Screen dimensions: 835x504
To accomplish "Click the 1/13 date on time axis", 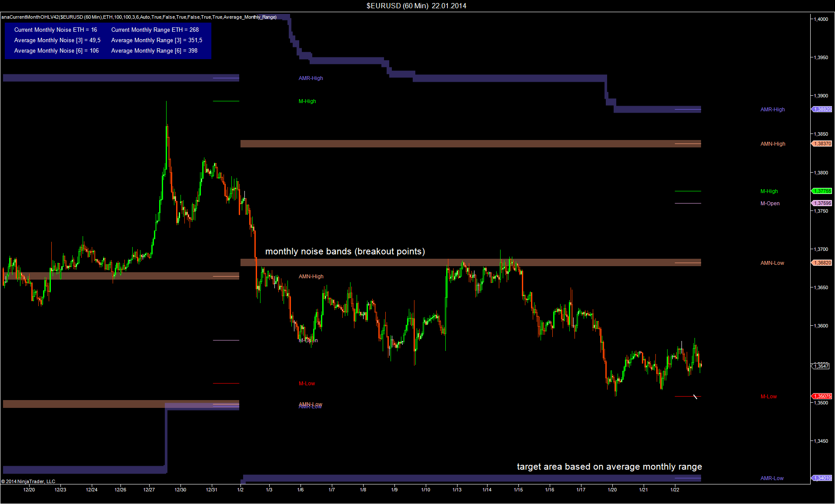I will click(457, 490).
